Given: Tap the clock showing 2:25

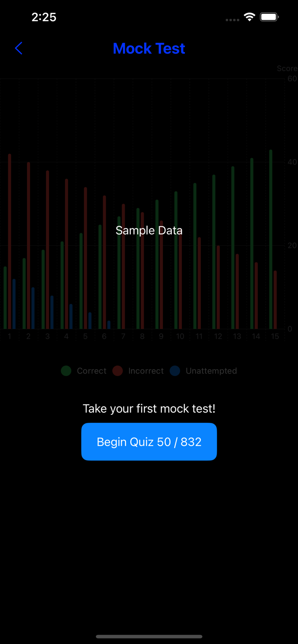Looking at the screenshot, I should pos(44,17).
